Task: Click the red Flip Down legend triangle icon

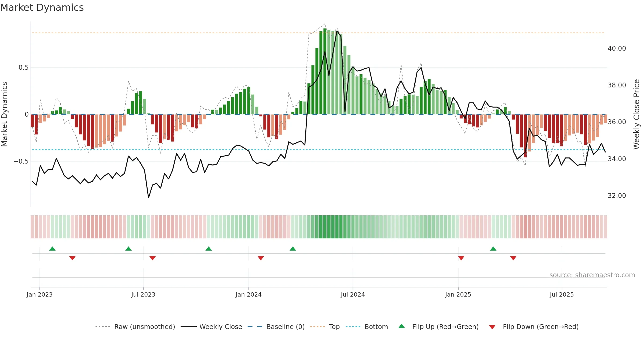Action: 492,327
